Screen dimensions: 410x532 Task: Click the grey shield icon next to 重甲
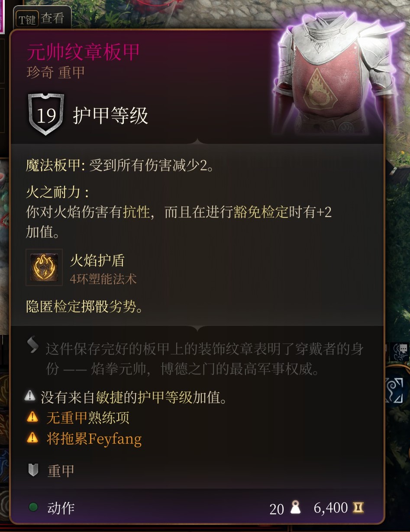point(33,470)
